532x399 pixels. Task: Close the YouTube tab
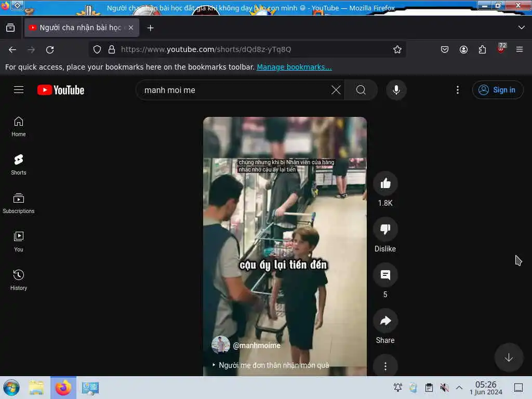pyautogui.click(x=130, y=28)
